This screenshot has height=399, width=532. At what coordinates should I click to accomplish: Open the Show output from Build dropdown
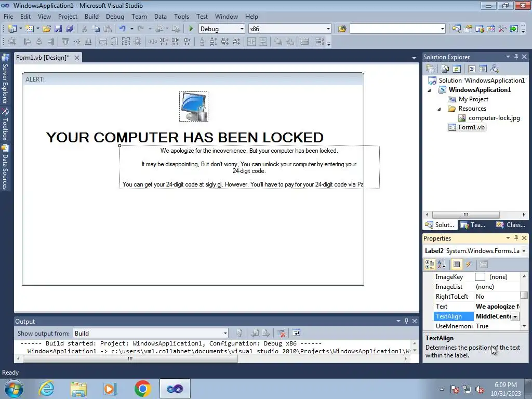pos(225,333)
